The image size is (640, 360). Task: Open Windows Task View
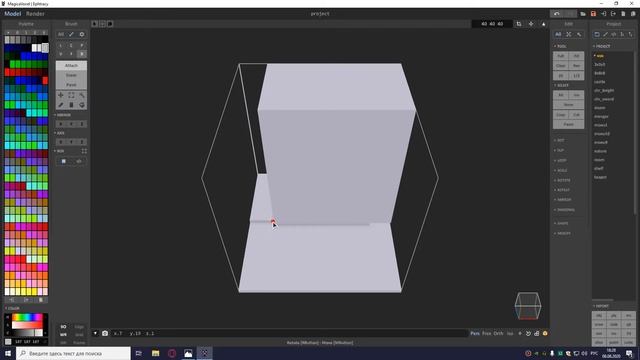139,353
